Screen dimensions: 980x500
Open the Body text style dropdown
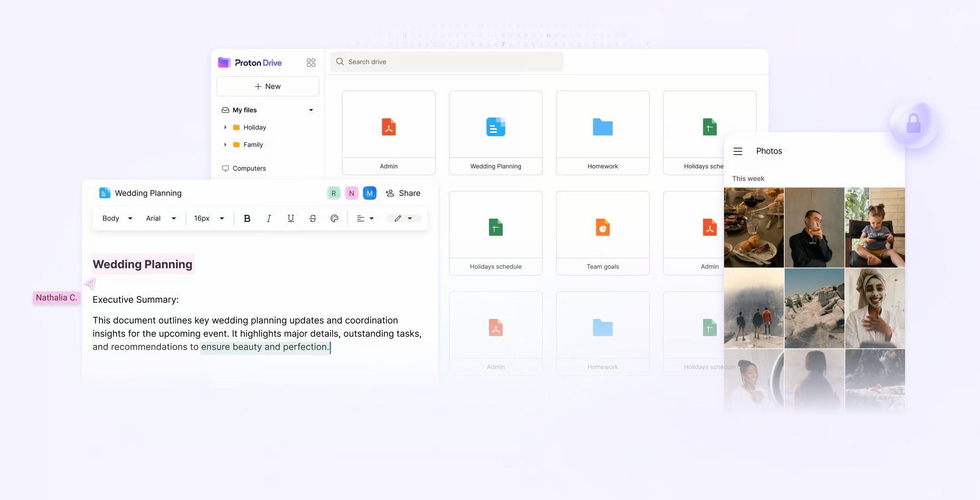[117, 218]
